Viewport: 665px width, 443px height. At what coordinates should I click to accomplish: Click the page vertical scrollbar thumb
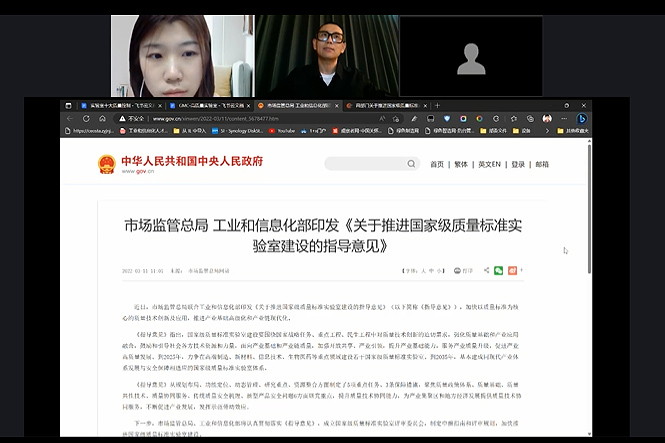[589, 210]
